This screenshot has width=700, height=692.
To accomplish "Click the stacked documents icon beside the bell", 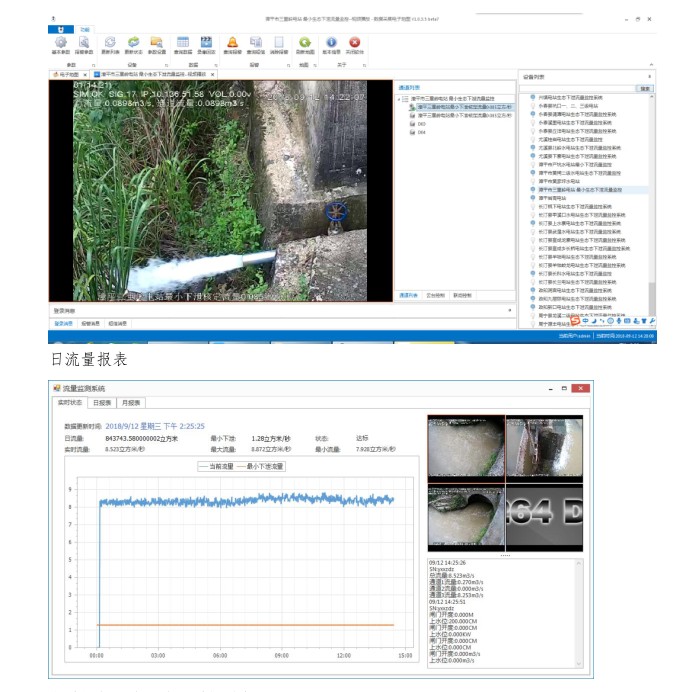I will (x=256, y=42).
